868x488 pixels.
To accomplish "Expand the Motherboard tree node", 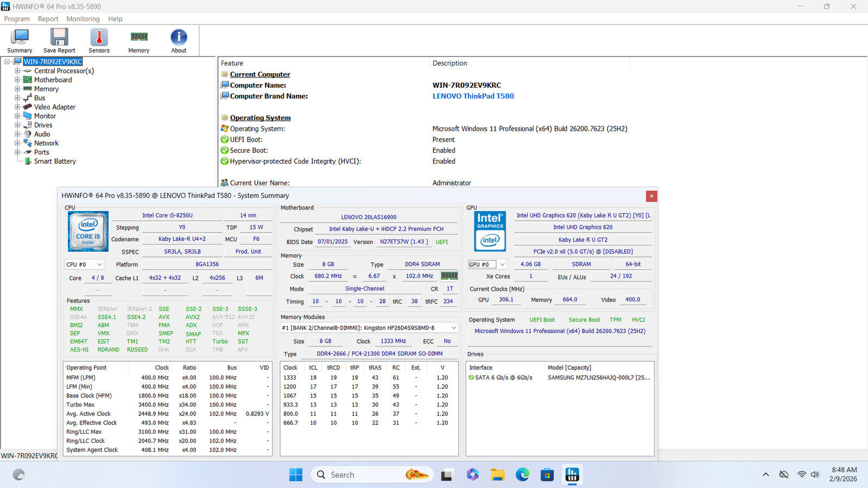I will pyautogui.click(x=17, y=80).
